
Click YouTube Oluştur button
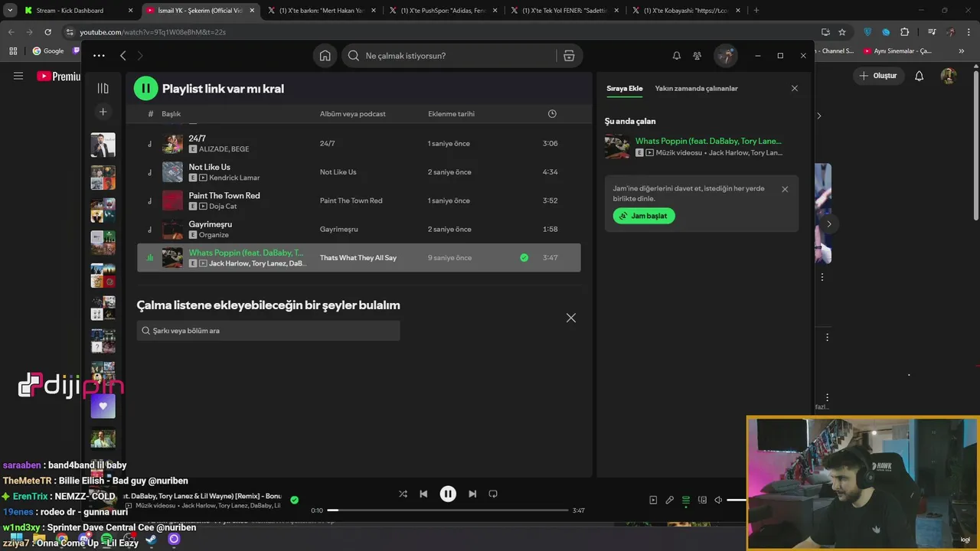(x=878, y=76)
